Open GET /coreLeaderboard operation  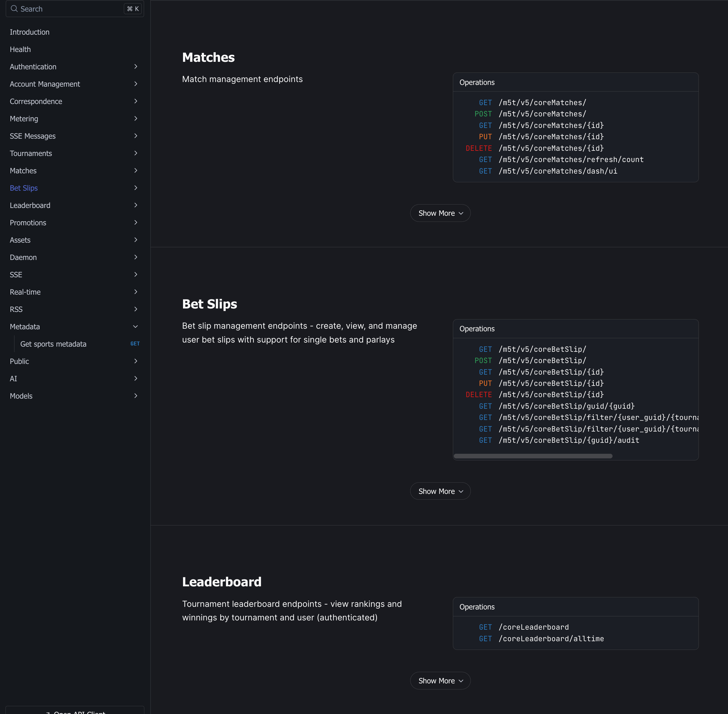[524, 627]
